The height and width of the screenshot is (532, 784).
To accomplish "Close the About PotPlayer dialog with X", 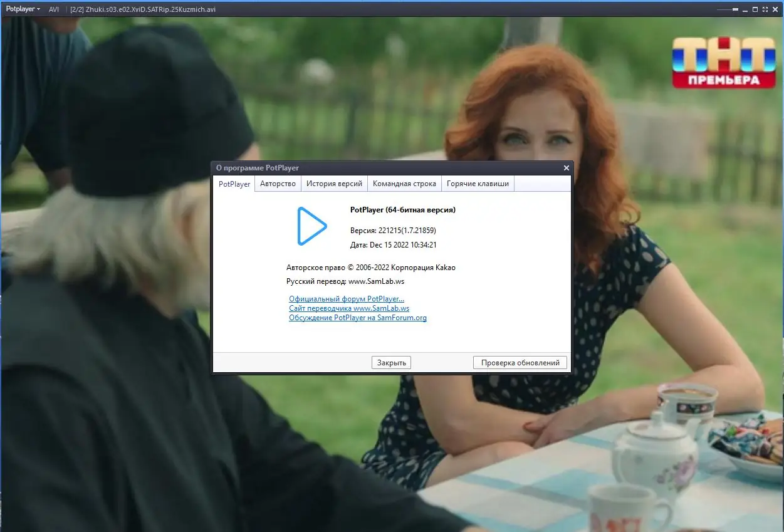I will pos(567,168).
